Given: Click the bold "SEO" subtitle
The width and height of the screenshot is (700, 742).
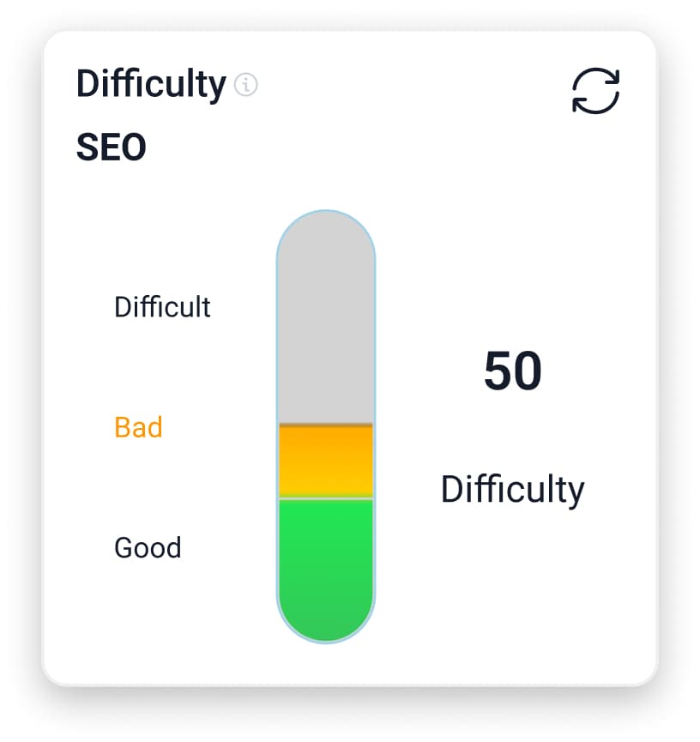Looking at the screenshot, I should [x=112, y=148].
